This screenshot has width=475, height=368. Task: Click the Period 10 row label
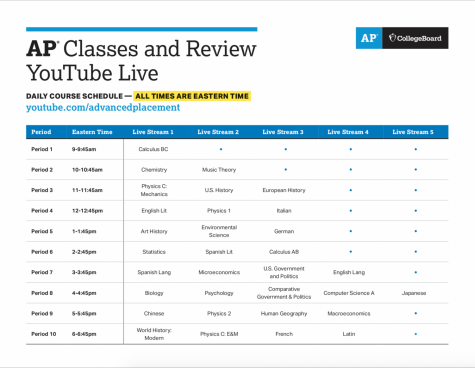point(44,334)
